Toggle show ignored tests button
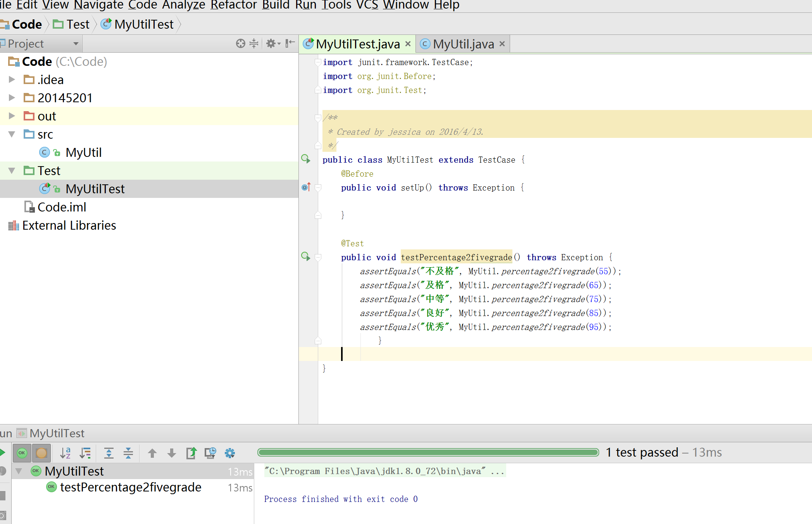 click(41, 453)
